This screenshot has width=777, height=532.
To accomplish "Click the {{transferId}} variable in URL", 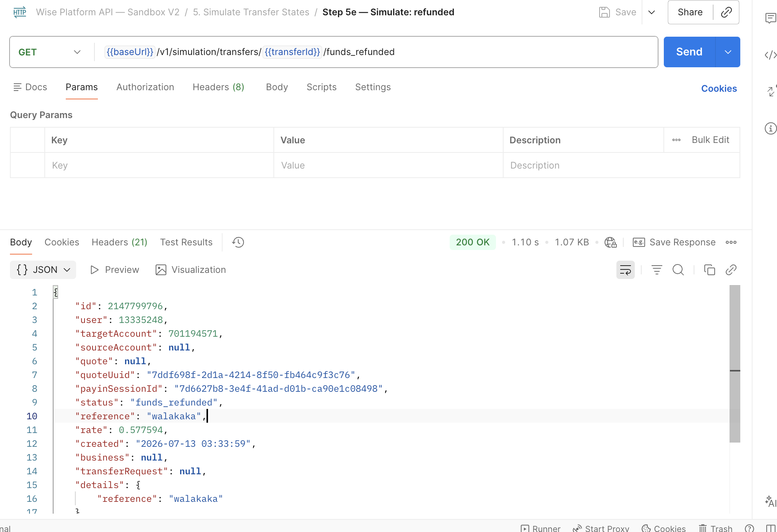I will point(292,52).
